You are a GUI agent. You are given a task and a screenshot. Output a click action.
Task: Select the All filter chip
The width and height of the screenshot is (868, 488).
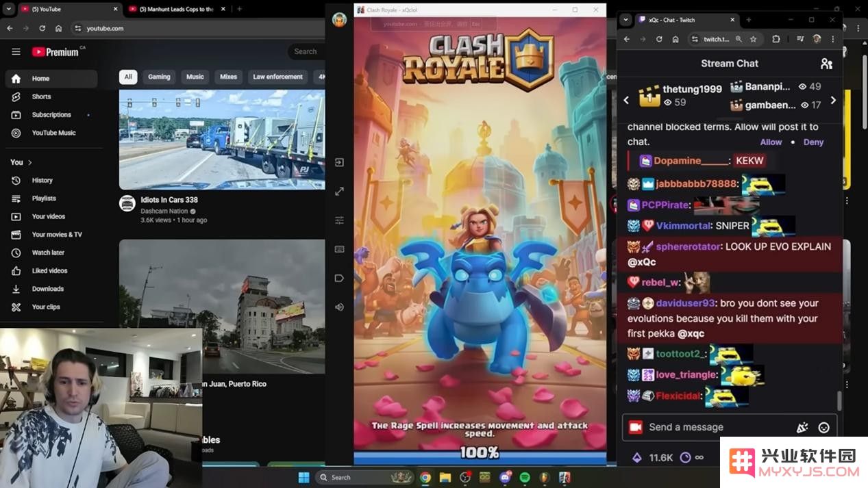(128, 77)
